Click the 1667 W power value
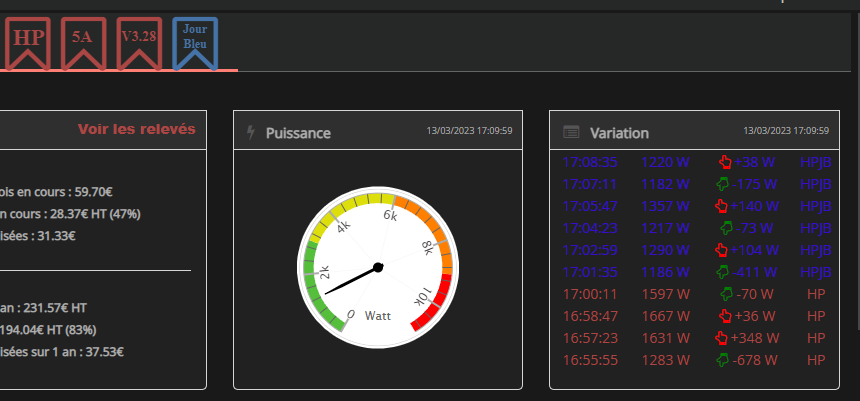 [x=665, y=316]
